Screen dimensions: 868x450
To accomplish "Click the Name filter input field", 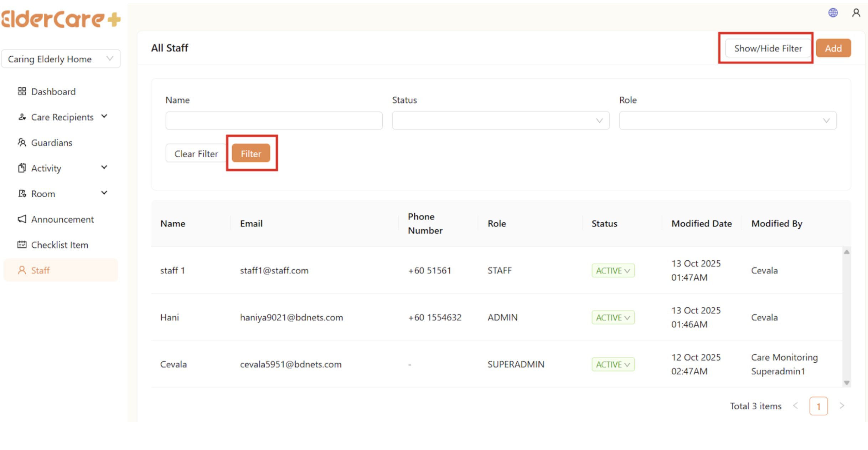I will pos(274,121).
